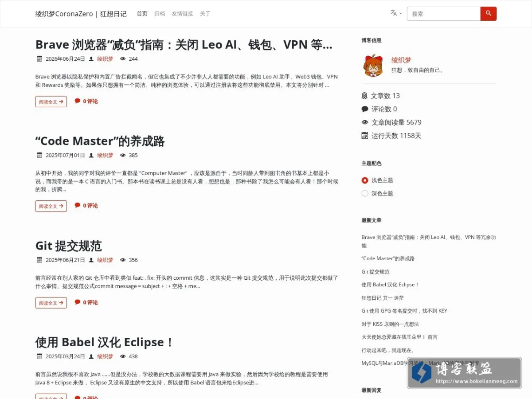
Task: Click the badge icon next to 文章数 13
Action: point(365,96)
